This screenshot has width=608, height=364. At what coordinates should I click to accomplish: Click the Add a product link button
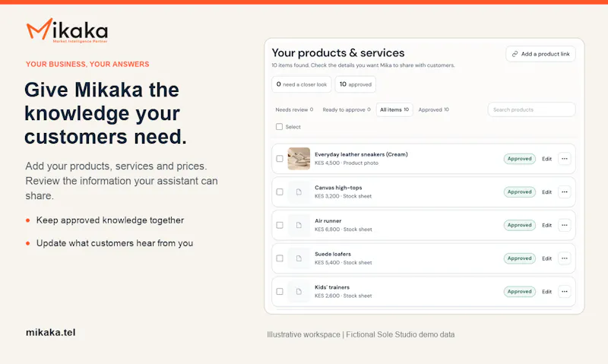click(540, 54)
